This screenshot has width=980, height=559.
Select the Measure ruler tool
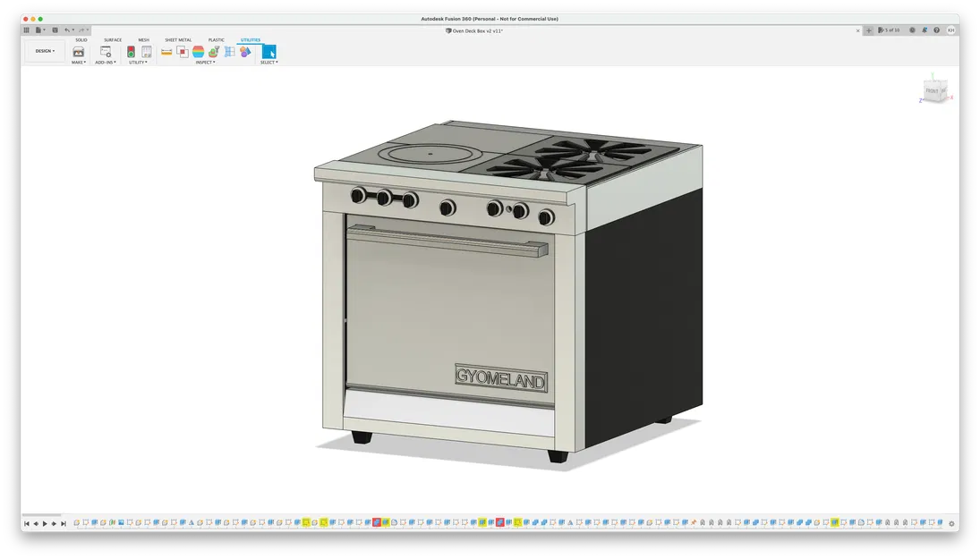(x=166, y=52)
